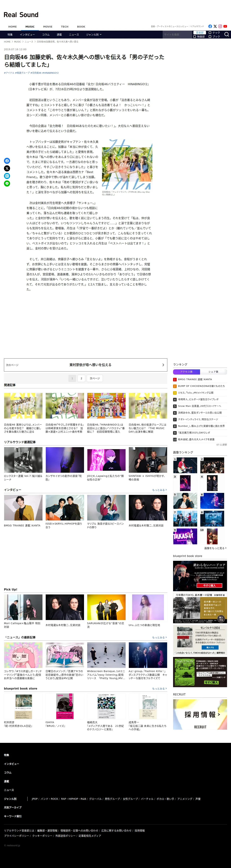Click RECRUIT 採用情報 banner
Screen dimensions: 231x868
[x=200, y=714]
